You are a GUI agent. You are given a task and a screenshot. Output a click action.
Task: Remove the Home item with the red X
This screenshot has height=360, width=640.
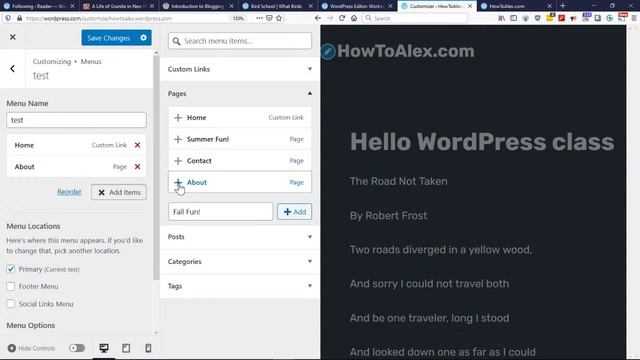[x=138, y=145]
